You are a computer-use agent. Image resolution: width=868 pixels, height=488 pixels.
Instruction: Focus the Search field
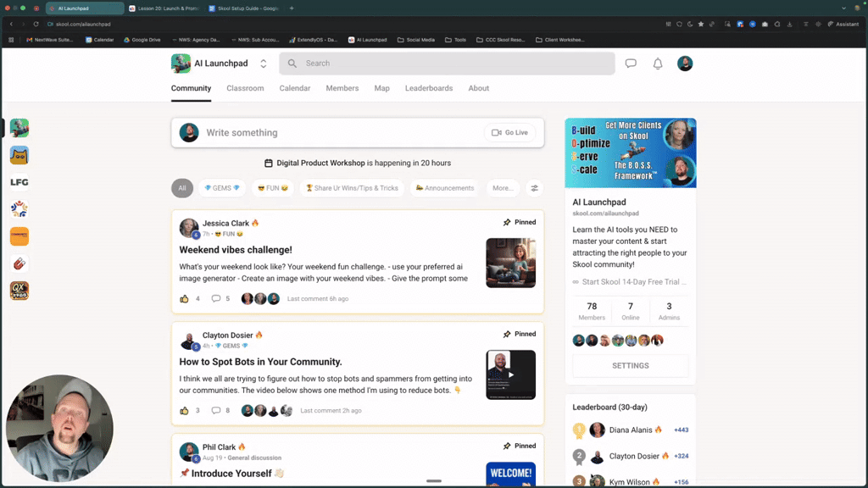pyautogui.click(x=447, y=64)
